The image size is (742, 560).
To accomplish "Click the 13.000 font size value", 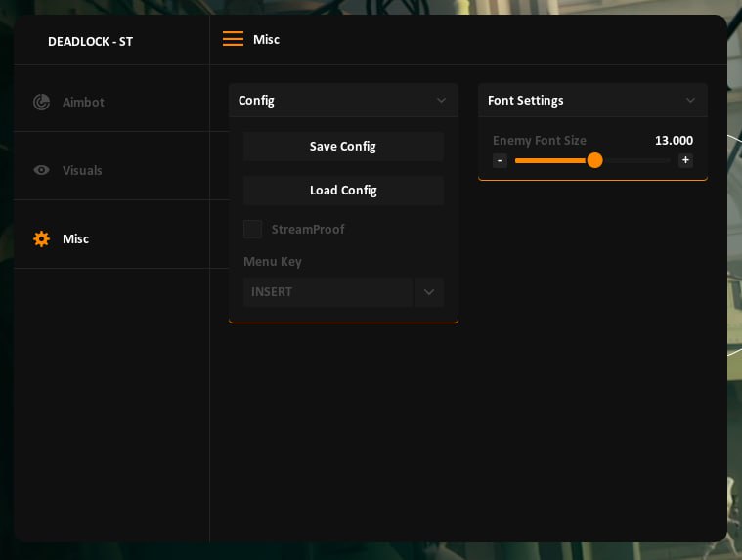I will (x=674, y=141).
